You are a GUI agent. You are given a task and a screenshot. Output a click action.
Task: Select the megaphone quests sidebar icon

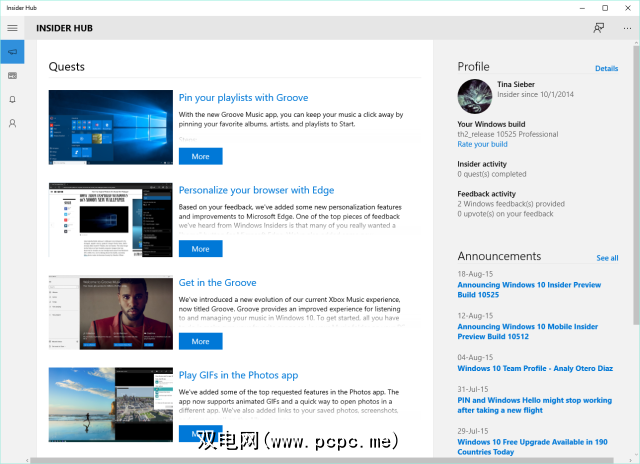pyautogui.click(x=12, y=52)
